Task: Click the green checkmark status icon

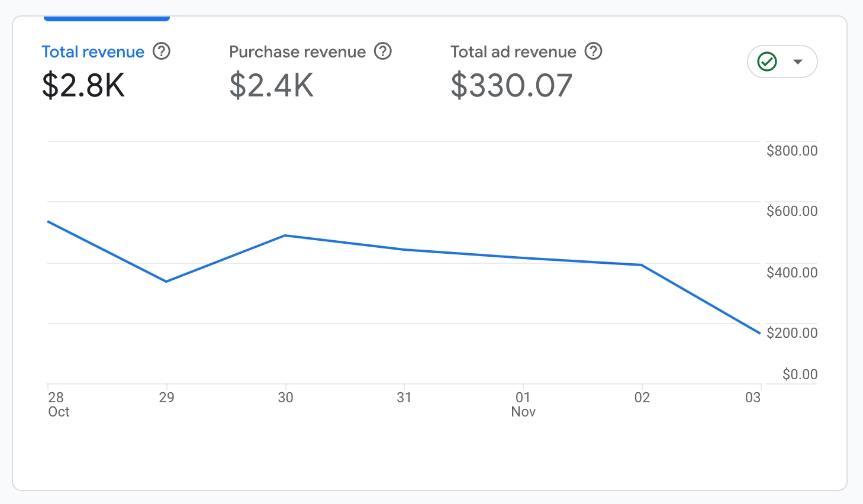Action: 767,62
